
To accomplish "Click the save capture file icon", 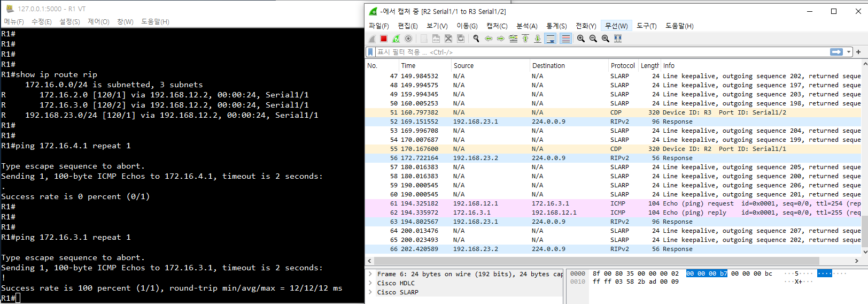I will tap(436, 39).
